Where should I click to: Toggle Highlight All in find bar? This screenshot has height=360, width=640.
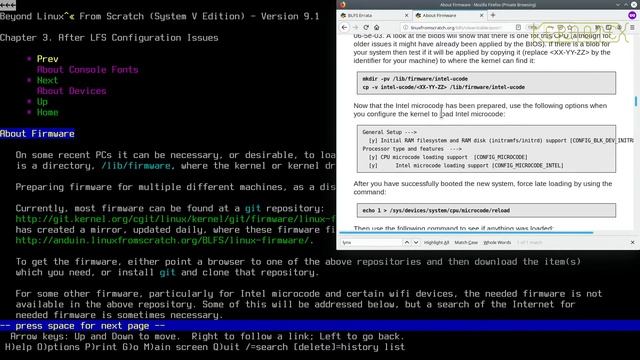pyautogui.click(x=436, y=242)
